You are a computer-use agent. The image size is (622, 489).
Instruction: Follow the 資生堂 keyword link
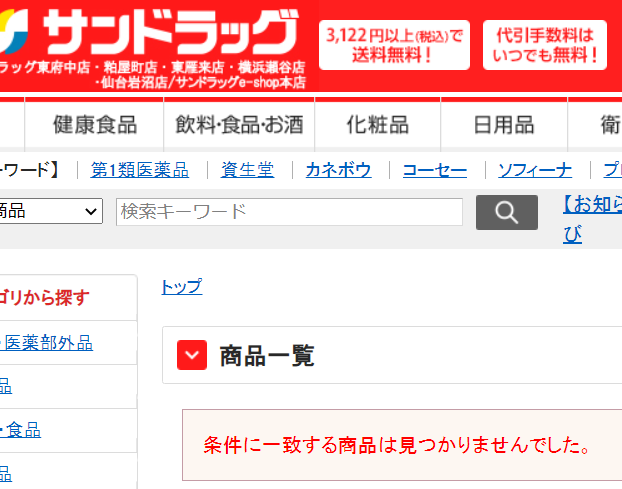tap(247, 170)
